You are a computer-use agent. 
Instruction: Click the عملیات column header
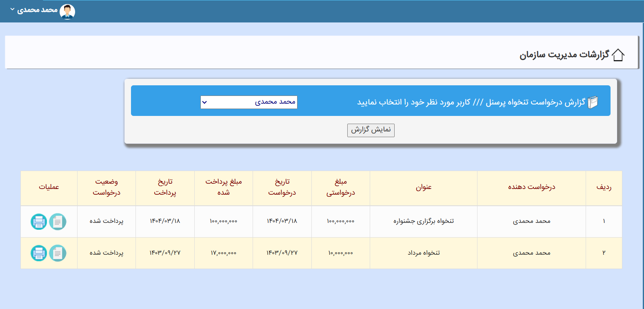coord(49,187)
